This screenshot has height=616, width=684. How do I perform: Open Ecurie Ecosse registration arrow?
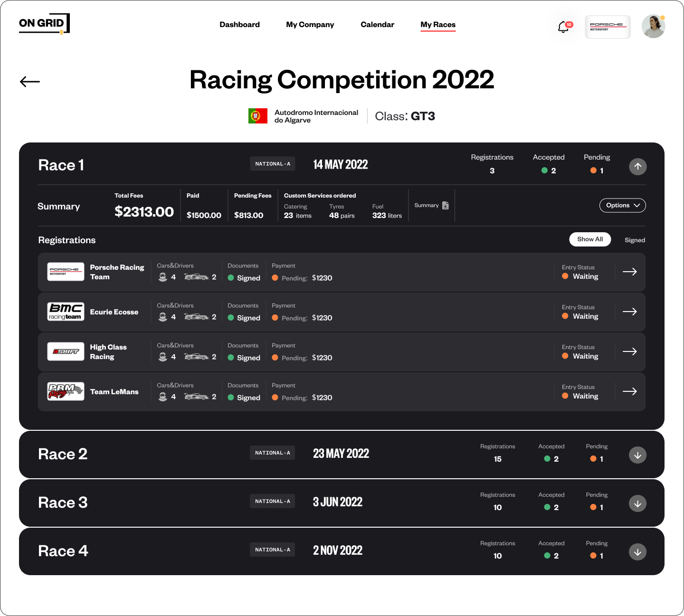click(x=629, y=312)
